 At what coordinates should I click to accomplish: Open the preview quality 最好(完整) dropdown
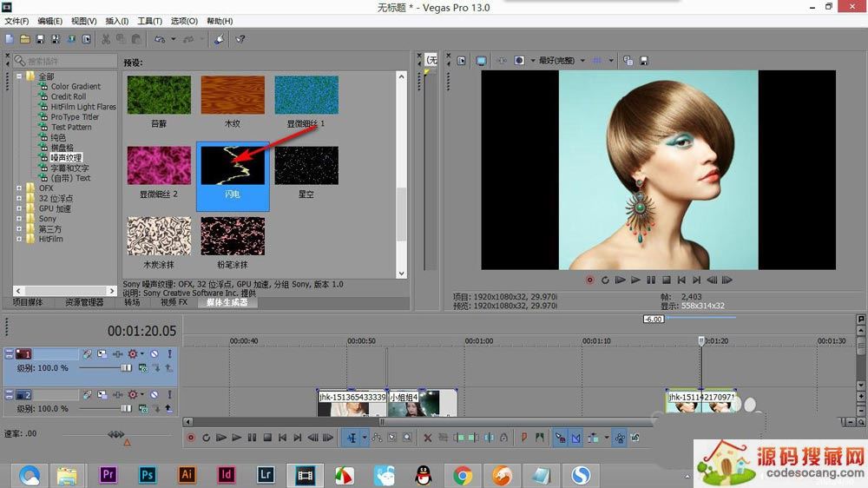pyautogui.click(x=560, y=61)
